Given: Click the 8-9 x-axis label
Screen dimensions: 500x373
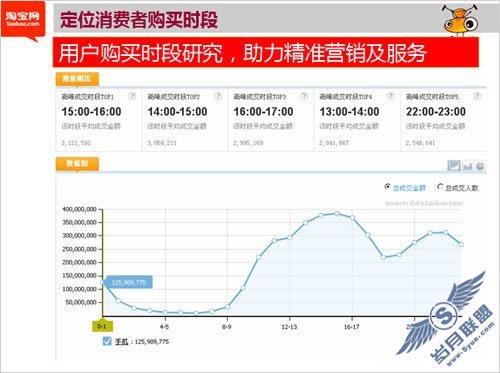Looking at the screenshot, I should tap(227, 327).
